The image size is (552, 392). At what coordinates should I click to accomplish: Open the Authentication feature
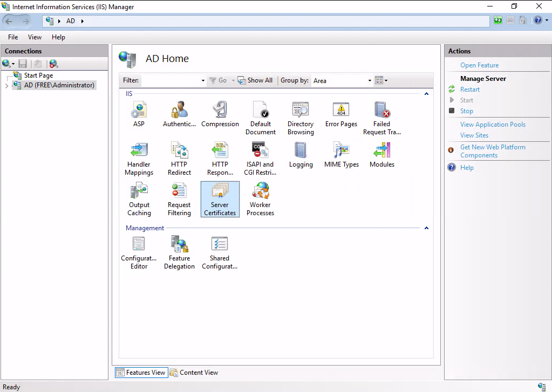tap(179, 114)
